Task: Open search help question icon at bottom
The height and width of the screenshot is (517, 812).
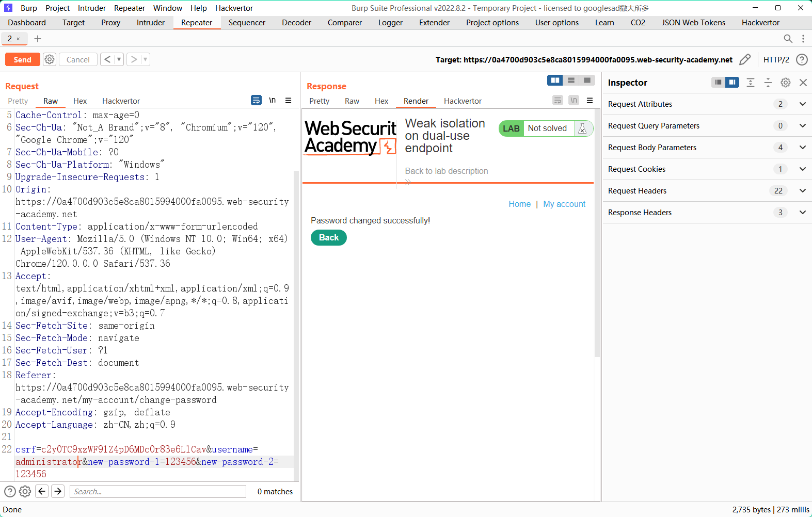Action: (10, 491)
